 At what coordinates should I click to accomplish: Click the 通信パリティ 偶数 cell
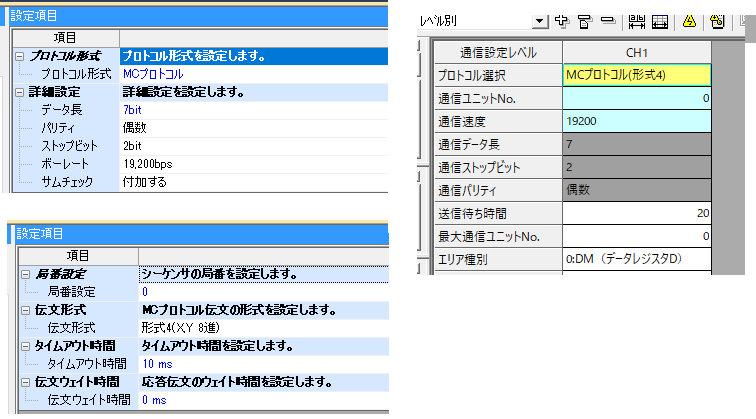[x=636, y=190]
